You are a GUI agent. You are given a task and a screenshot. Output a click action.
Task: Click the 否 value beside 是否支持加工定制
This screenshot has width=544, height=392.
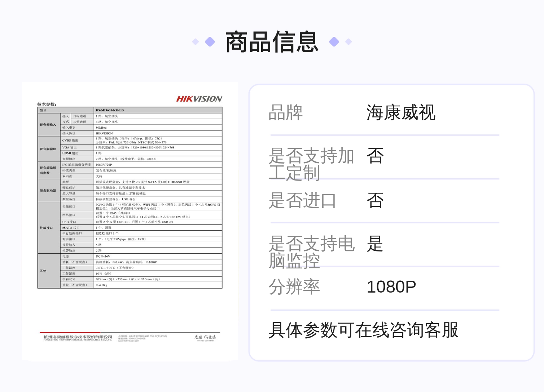click(x=375, y=156)
